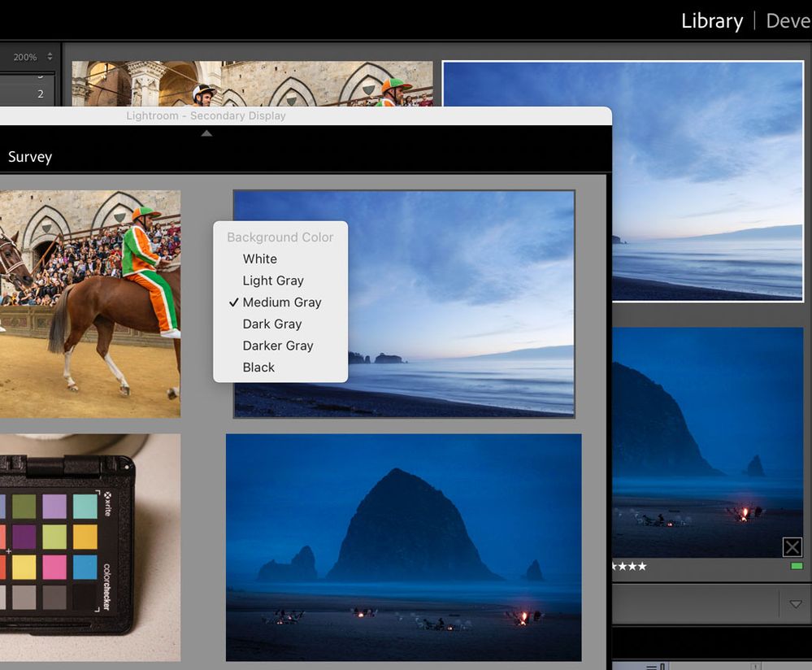Select Dark Gray background color
The height and width of the screenshot is (670, 812).
tap(272, 324)
